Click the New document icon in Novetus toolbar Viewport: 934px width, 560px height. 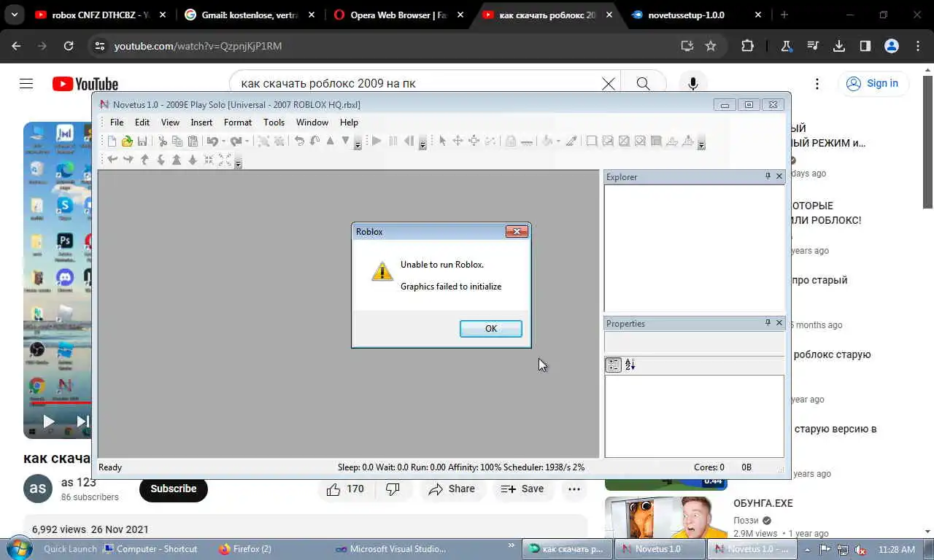click(112, 141)
